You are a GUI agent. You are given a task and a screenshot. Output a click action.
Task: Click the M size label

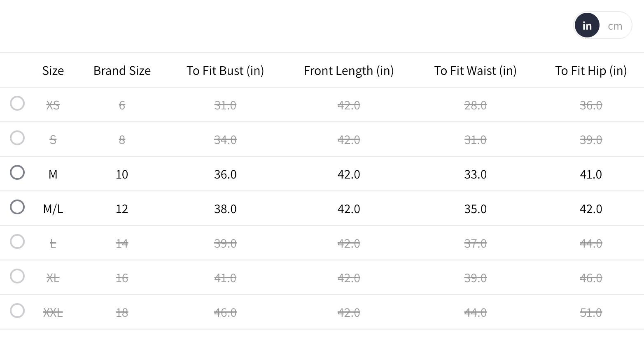pyautogui.click(x=53, y=174)
